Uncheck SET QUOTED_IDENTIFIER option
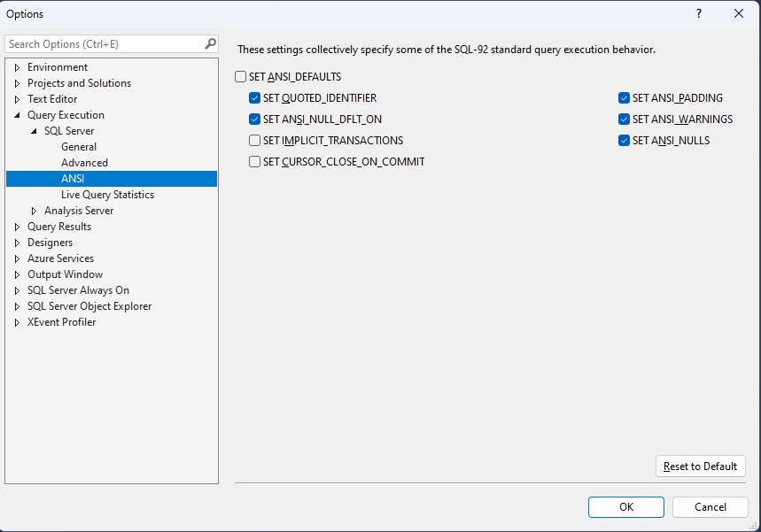This screenshot has width=761, height=532. (255, 98)
